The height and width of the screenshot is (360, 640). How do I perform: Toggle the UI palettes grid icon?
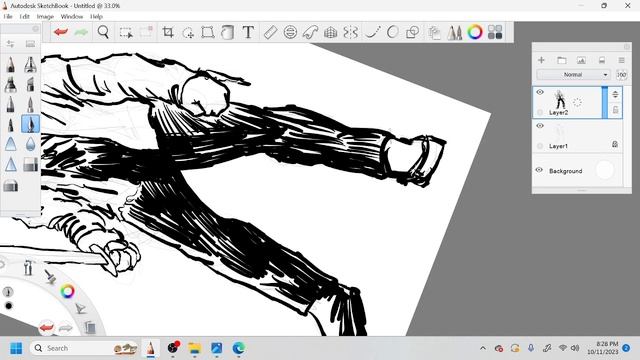pos(495,32)
